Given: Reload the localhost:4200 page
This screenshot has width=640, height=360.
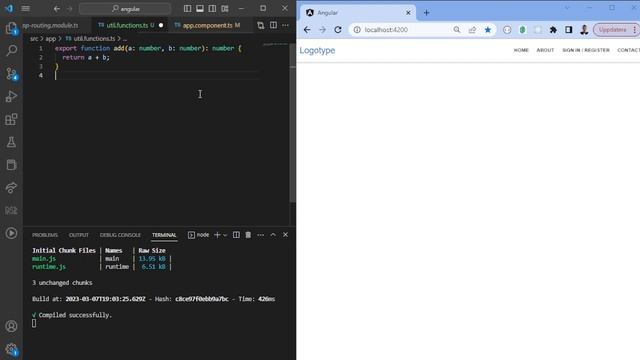Looking at the screenshot, I should pyautogui.click(x=338, y=30).
